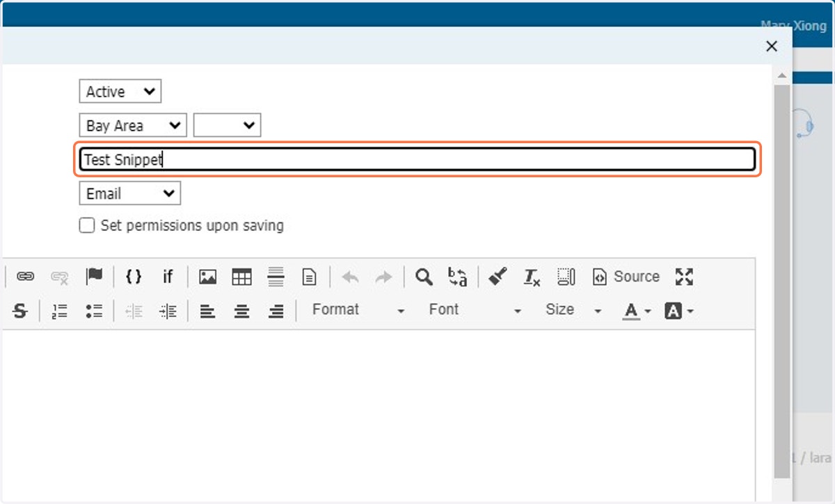Open the empty dropdown beside Bay Area
The image size is (835, 504).
(x=227, y=126)
